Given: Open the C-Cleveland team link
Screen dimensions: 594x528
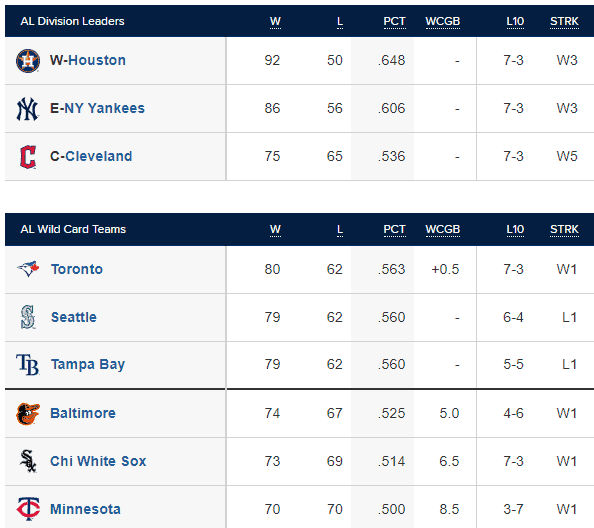Looking at the screenshot, I should (x=91, y=156).
